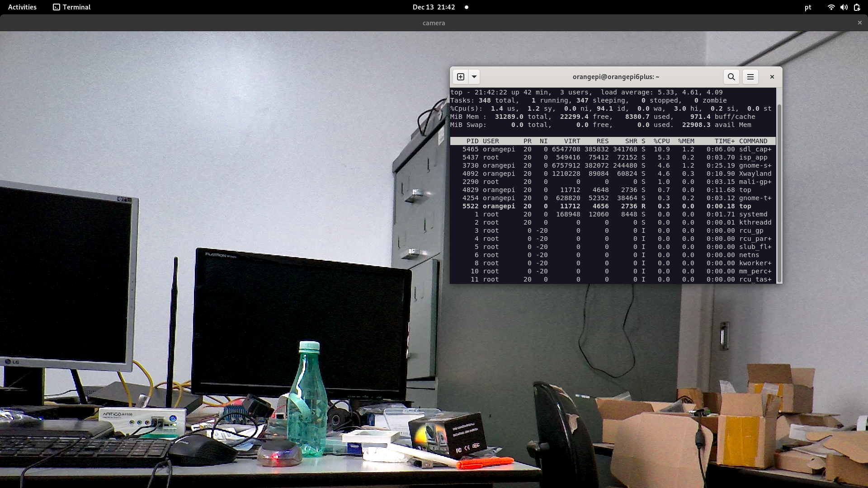Close the camera window
The image size is (868, 488).
pos(859,23)
